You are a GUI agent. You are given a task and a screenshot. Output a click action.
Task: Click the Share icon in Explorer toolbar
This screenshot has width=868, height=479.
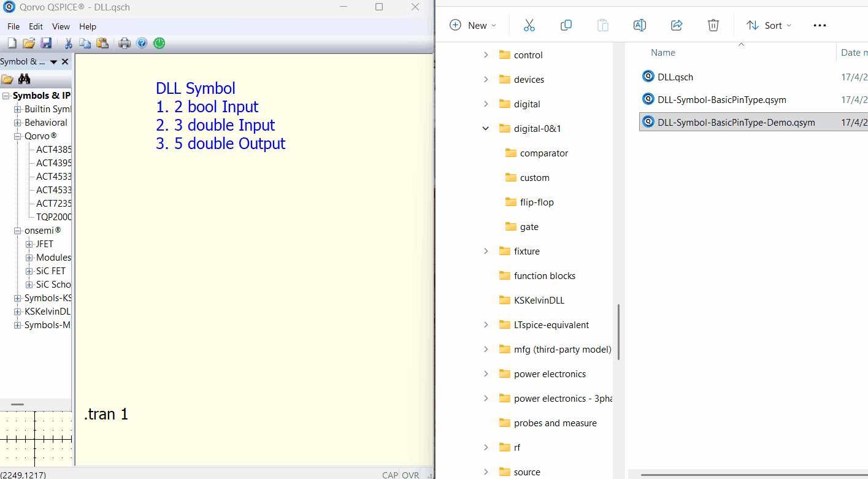pos(677,25)
